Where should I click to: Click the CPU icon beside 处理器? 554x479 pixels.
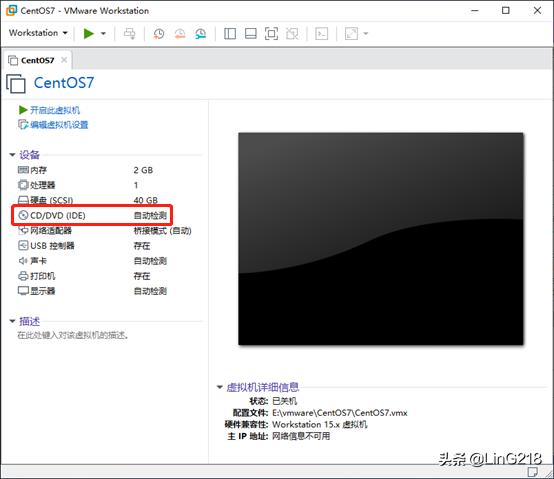point(23,185)
